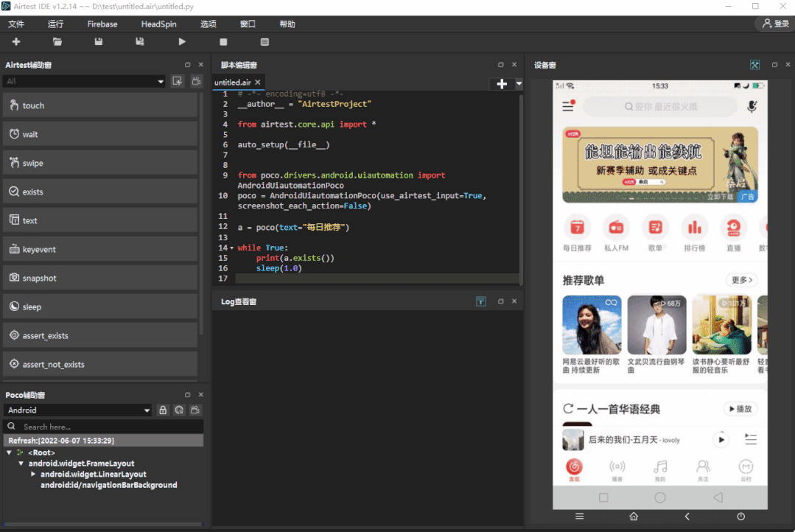The height and width of the screenshot is (532, 795).
Task: Open the 运行 menu
Action: pyautogui.click(x=55, y=24)
